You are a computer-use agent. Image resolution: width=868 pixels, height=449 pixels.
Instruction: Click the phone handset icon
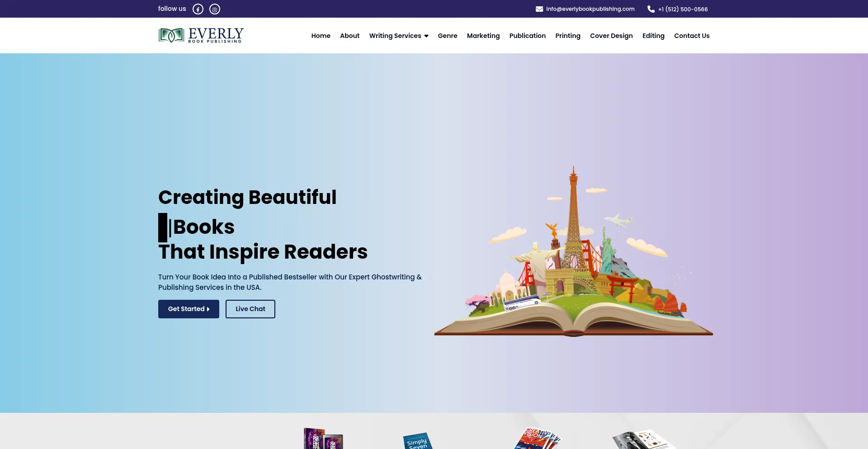[651, 9]
